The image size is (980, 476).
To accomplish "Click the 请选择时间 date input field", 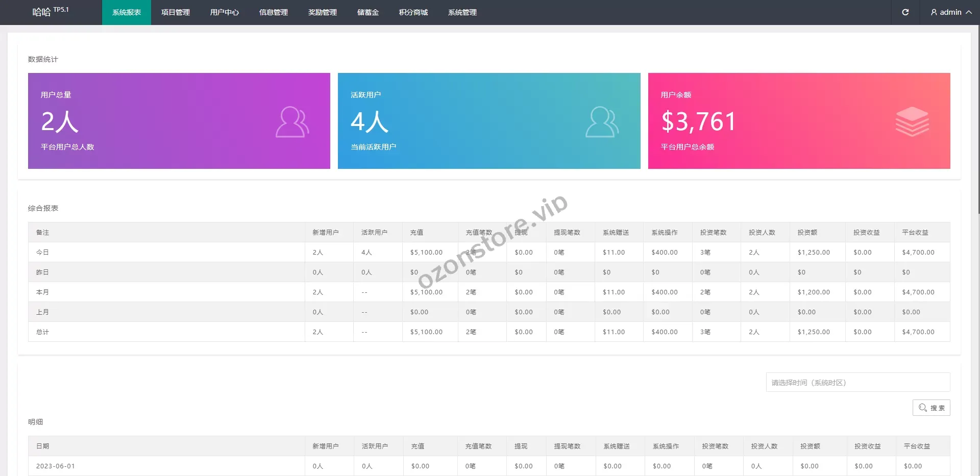I will click(857, 383).
